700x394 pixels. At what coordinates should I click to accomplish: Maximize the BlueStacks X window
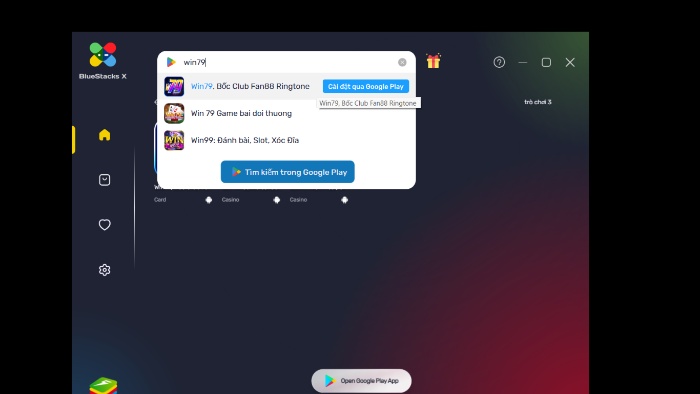[546, 62]
